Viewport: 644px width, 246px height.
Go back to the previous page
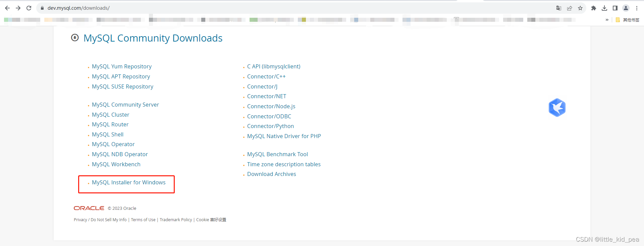click(x=7, y=8)
